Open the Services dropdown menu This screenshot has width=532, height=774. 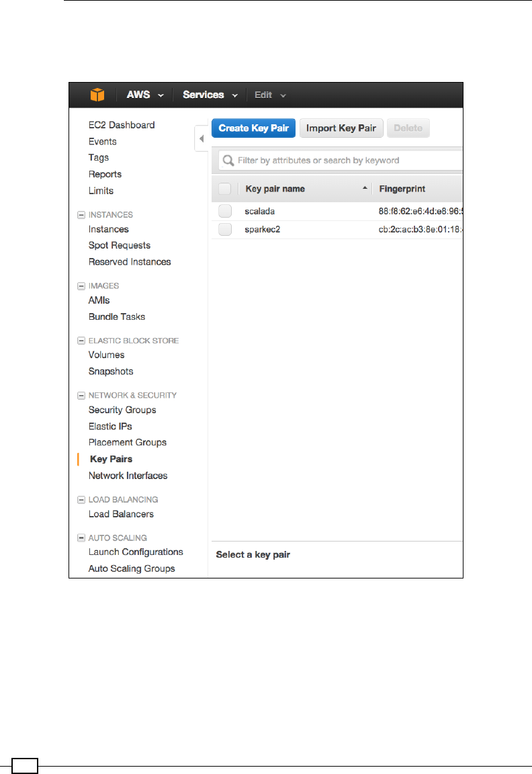pos(210,95)
